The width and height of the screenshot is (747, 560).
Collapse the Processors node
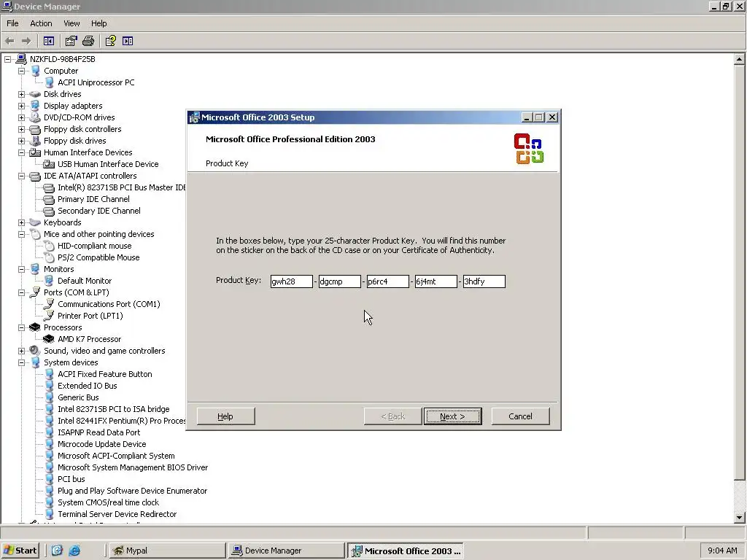point(21,327)
